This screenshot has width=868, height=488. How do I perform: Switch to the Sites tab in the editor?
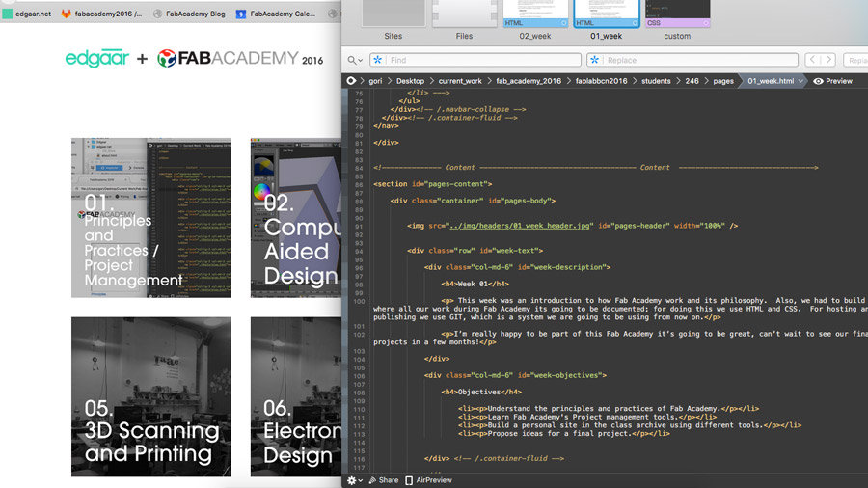[x=393, y=21]
